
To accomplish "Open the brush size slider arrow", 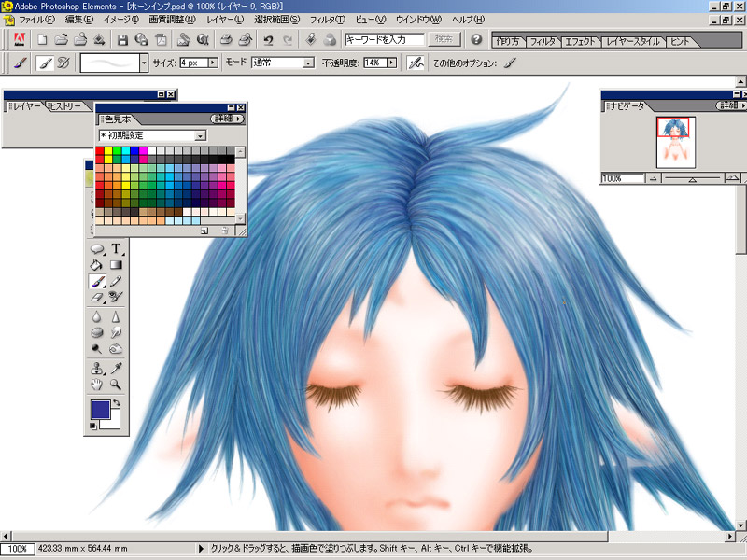I will (x=213, y=63).
